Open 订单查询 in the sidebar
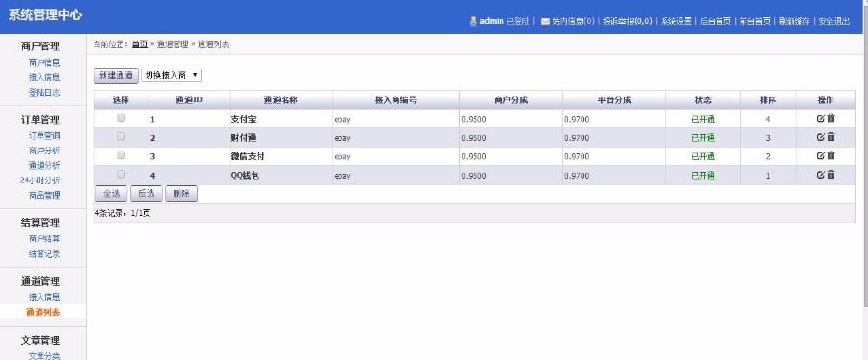The image size is (868, 360). [x=44, y=136]
